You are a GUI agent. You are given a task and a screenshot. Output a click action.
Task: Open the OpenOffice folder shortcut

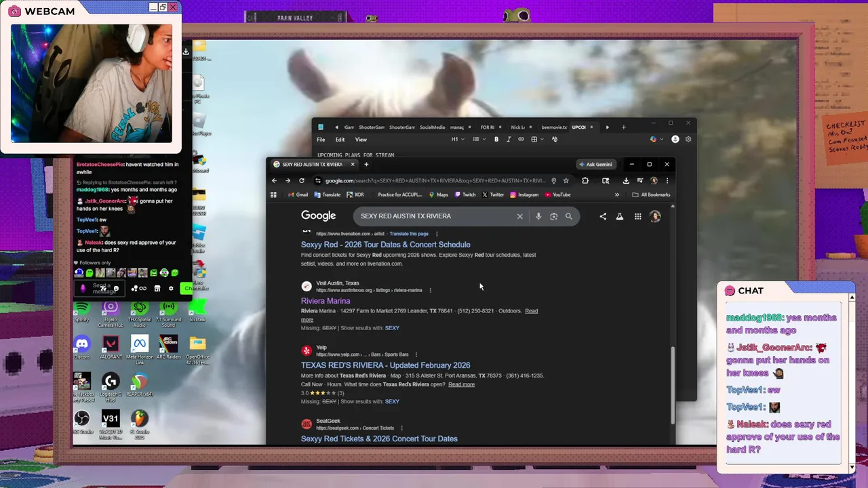coord(197,350)
